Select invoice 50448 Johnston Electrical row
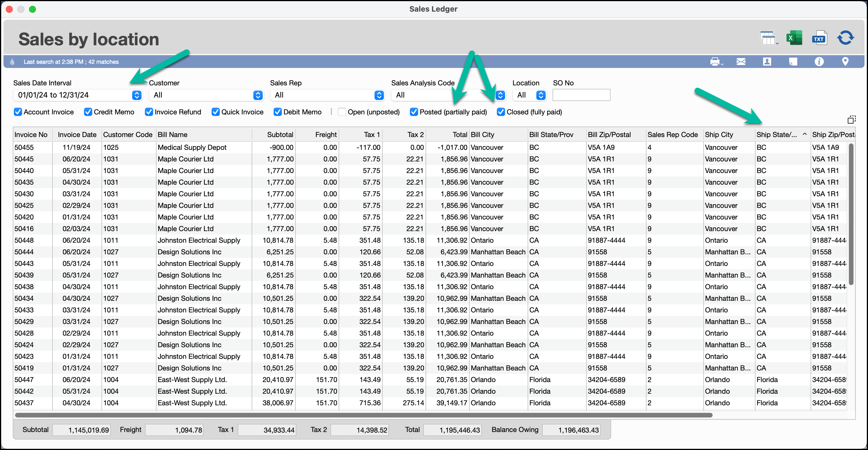The image size is (868, 450). 199,240
